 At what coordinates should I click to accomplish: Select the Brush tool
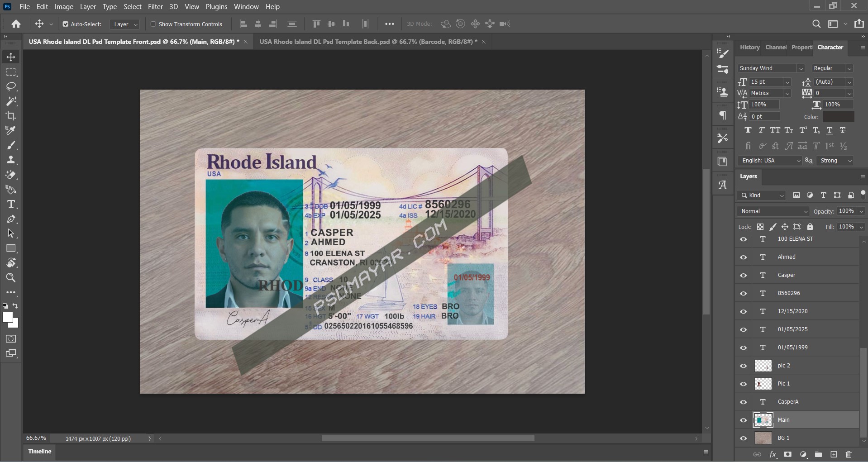point(11,145)
